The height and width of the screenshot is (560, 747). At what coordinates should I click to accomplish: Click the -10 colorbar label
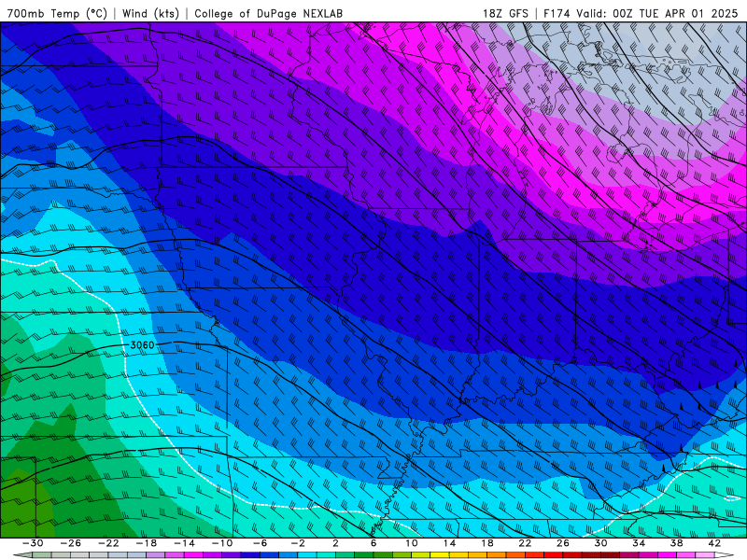222,543
